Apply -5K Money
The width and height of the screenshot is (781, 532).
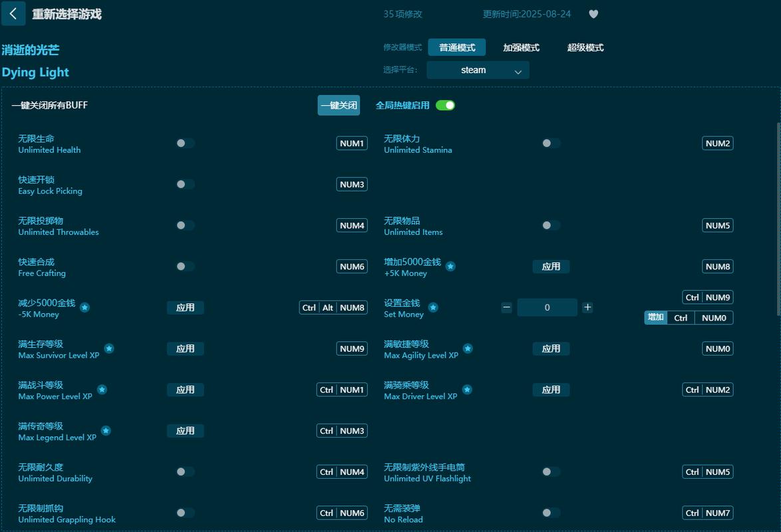[186, 308]
